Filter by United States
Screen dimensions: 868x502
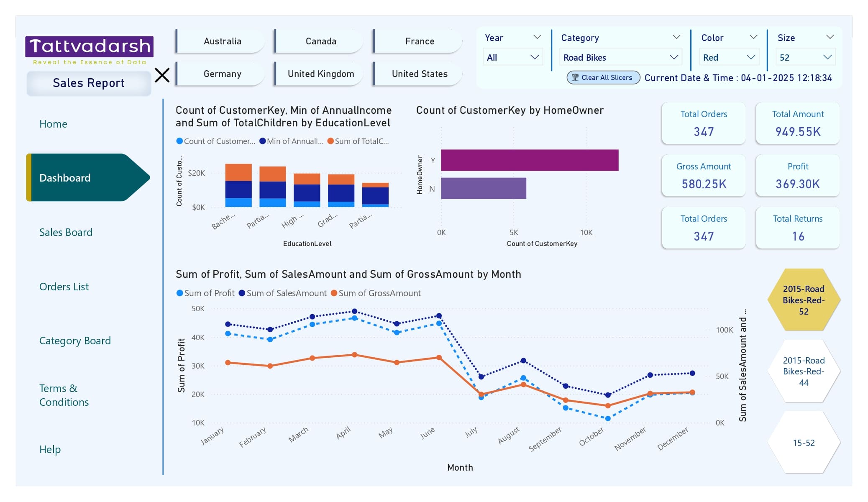point(418,74)
